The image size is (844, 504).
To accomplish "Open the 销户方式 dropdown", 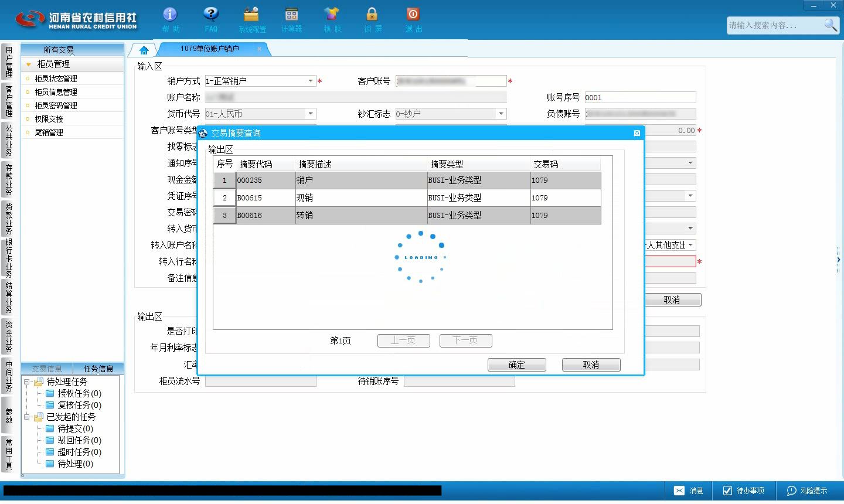I will [x=311, y=81].
